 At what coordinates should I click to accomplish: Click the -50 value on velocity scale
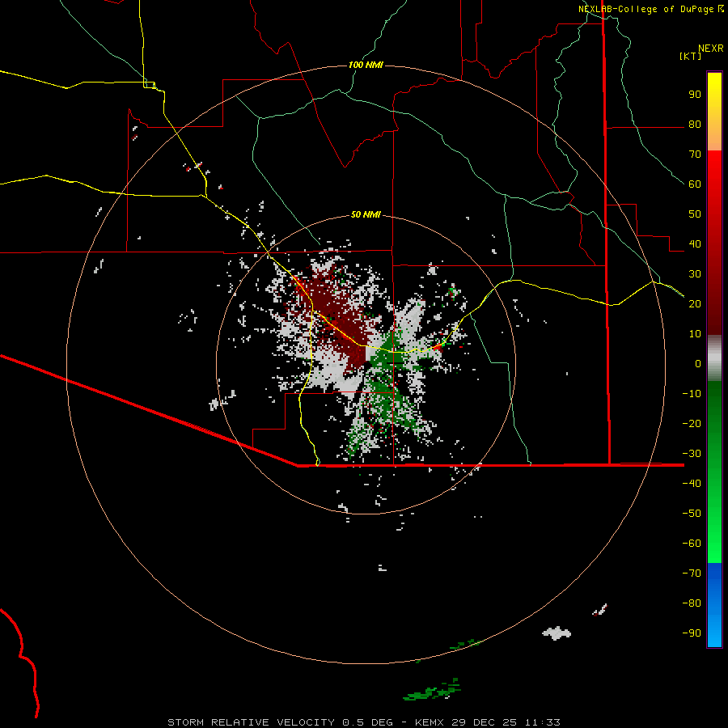coord(692,514)
